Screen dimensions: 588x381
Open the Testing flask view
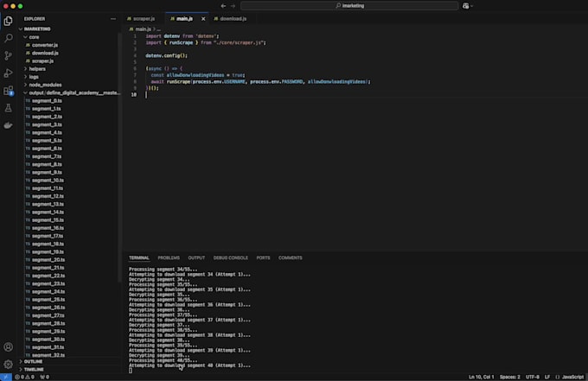[9, 108]
